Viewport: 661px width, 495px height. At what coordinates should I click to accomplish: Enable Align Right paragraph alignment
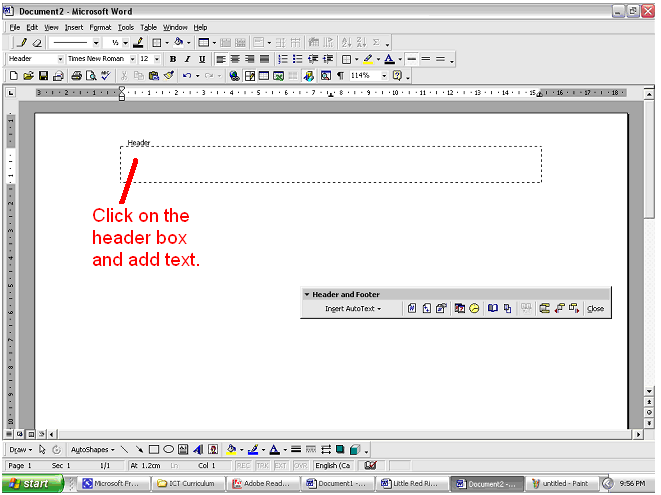[250, 59]
